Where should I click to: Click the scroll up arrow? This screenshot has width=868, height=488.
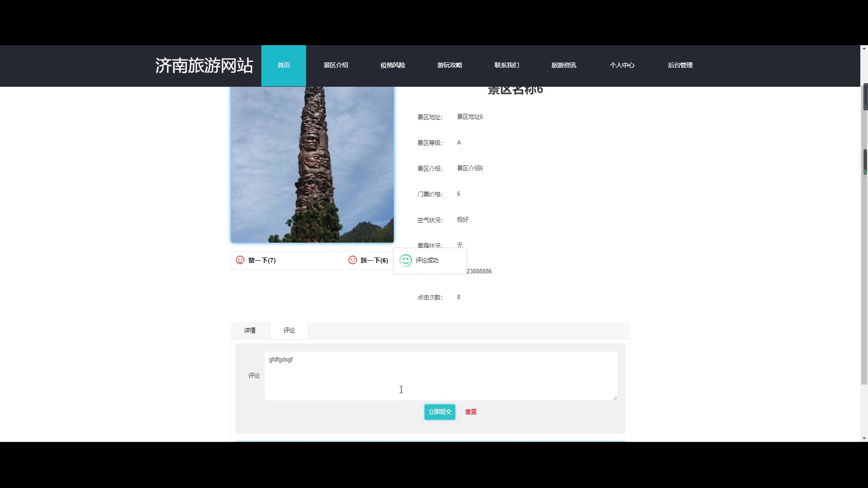tap(864, 48)
